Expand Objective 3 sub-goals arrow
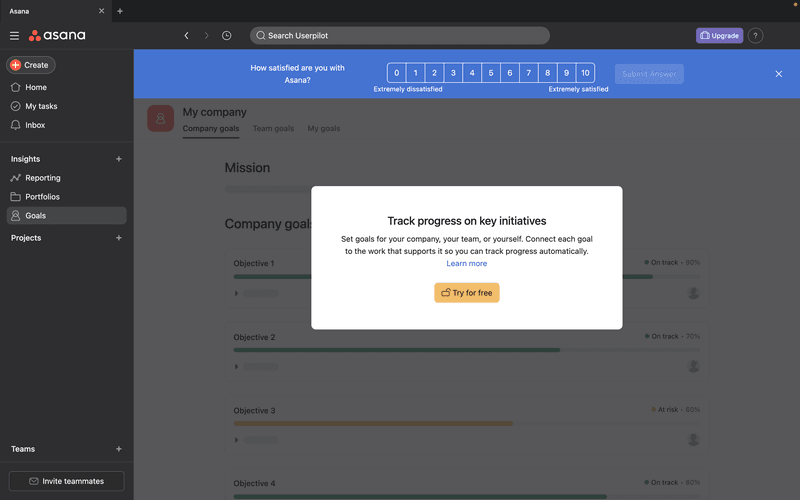Image resolution: width=800 pixels, height=500 pixels. 236,440
